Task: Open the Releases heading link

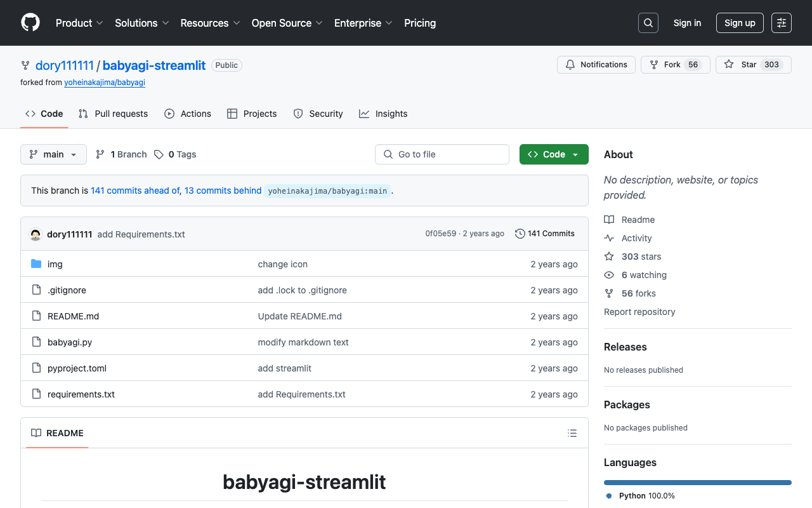Action: pos(625,347)
